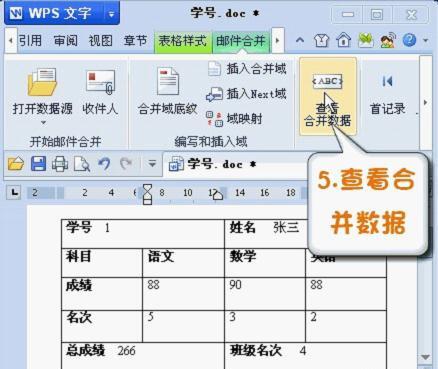Image resolution: width=438 pixels, height=369 pixels.
Task: Click 插入合并域
Action: (247, 69)
